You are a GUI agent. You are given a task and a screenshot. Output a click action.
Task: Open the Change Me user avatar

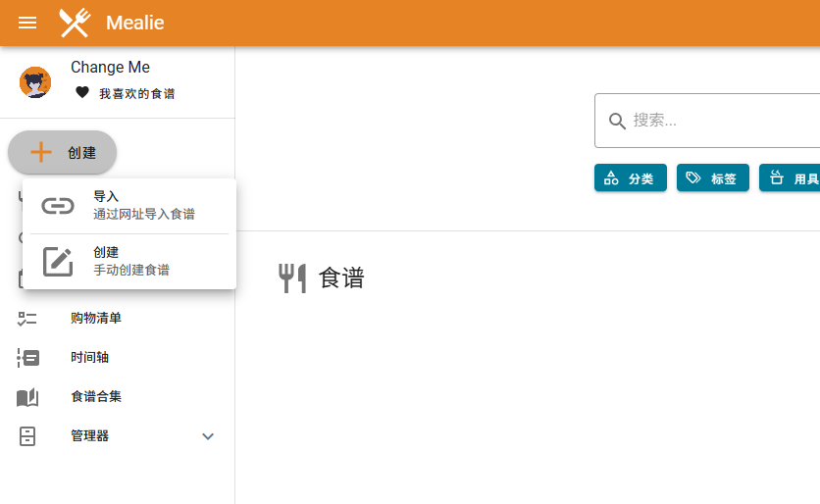(x=35, y=82)
